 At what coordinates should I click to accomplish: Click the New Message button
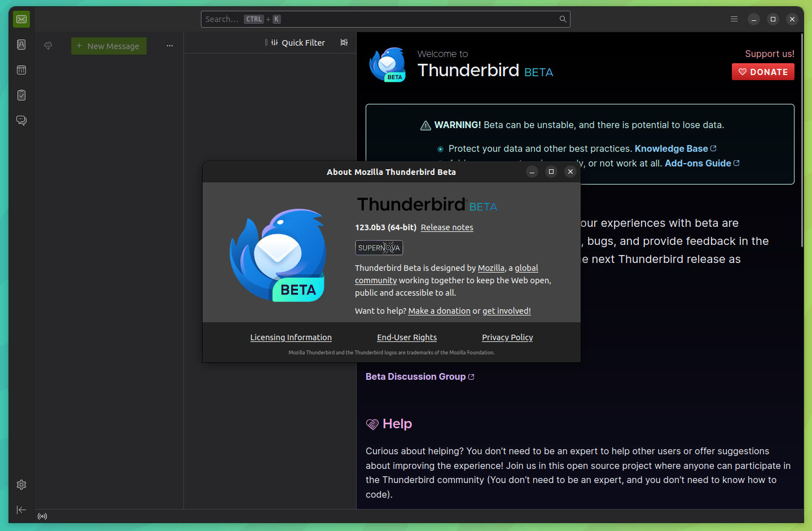click(x=108, y=46)
